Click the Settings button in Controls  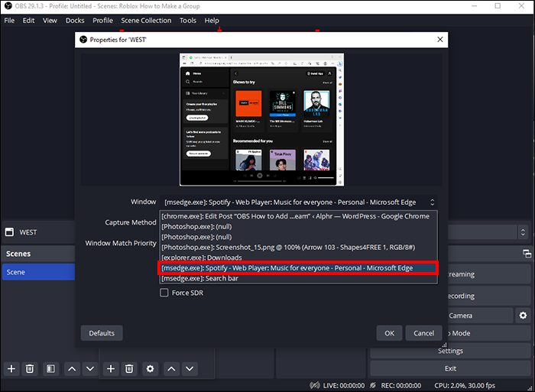(450, 351)
